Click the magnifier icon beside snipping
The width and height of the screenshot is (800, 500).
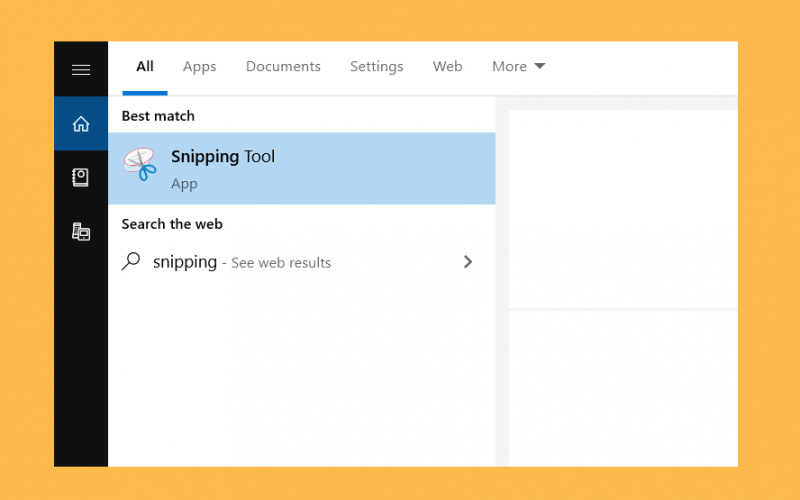[131, 261]
